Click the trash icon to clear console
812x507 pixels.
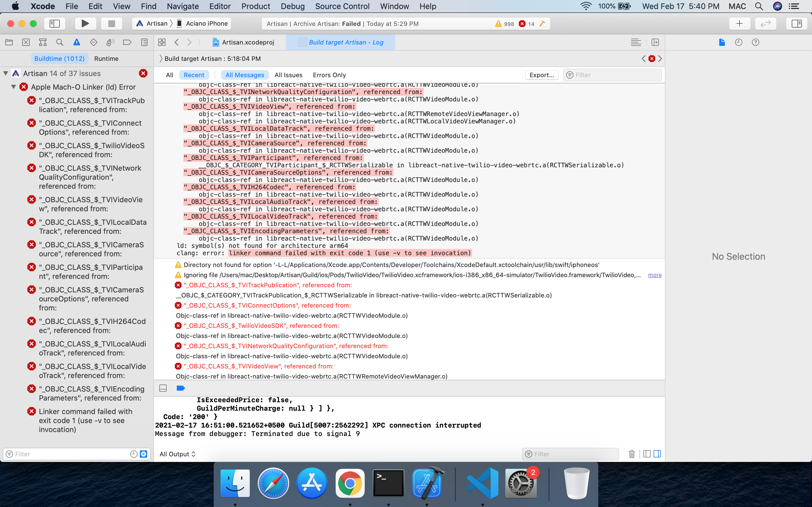(x=632, y=454)
